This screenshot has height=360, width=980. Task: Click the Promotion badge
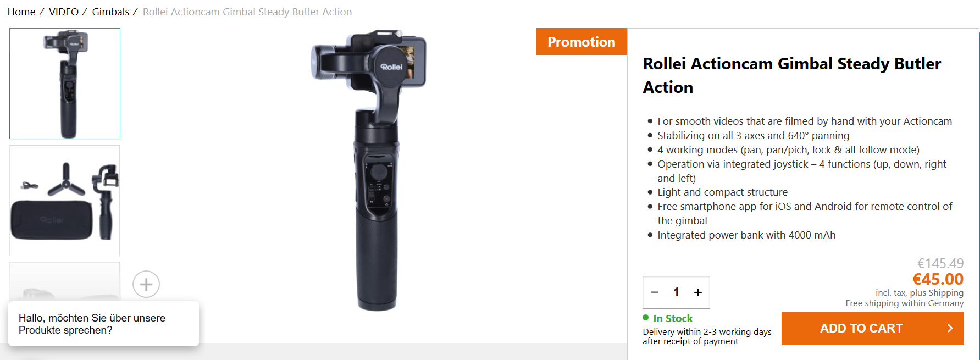pyautogui.click(x=582, y=42)
